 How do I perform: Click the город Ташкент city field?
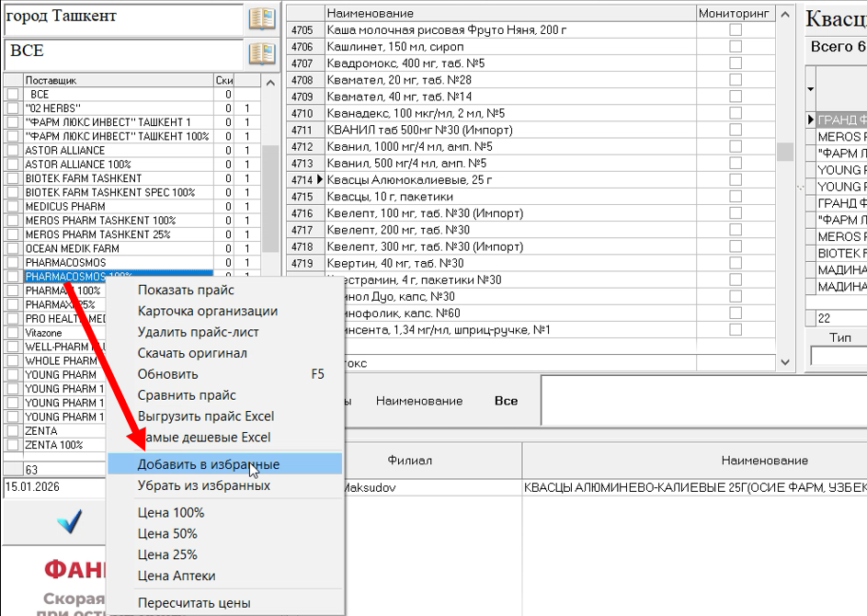[x=124, y=18]
